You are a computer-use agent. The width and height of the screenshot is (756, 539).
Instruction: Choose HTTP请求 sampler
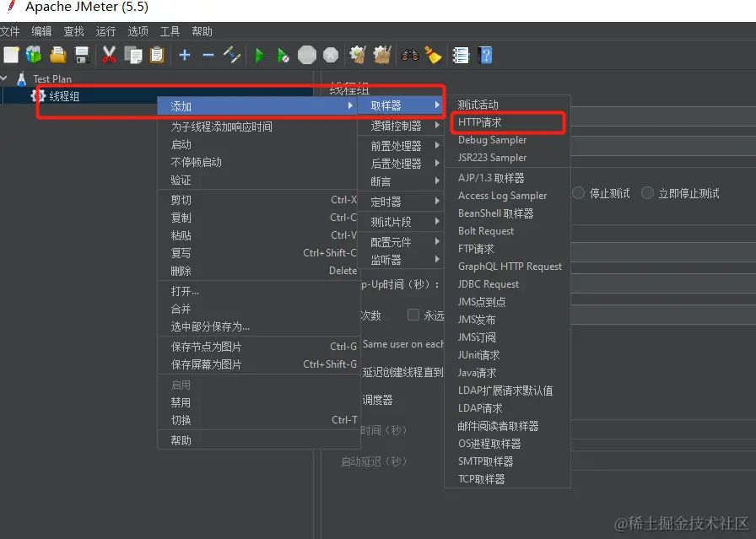point(507,122)
